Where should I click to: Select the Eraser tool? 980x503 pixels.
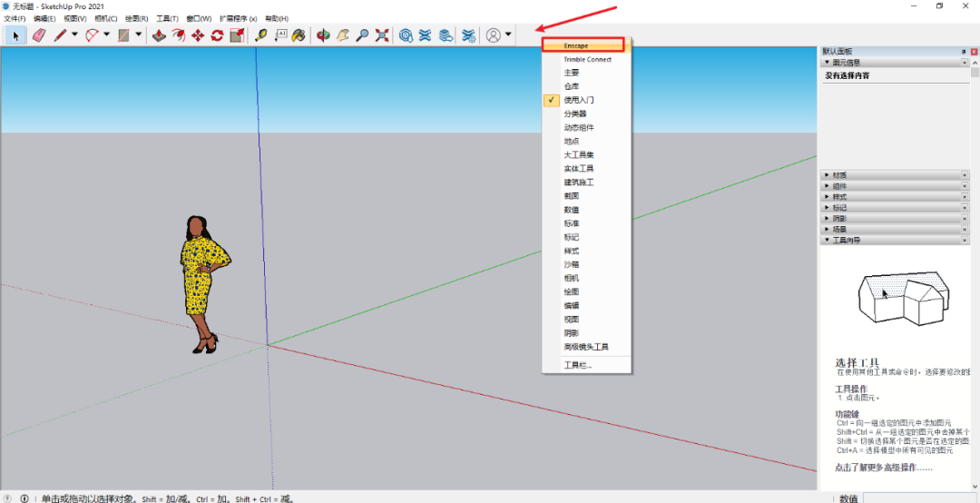point(38,35)
